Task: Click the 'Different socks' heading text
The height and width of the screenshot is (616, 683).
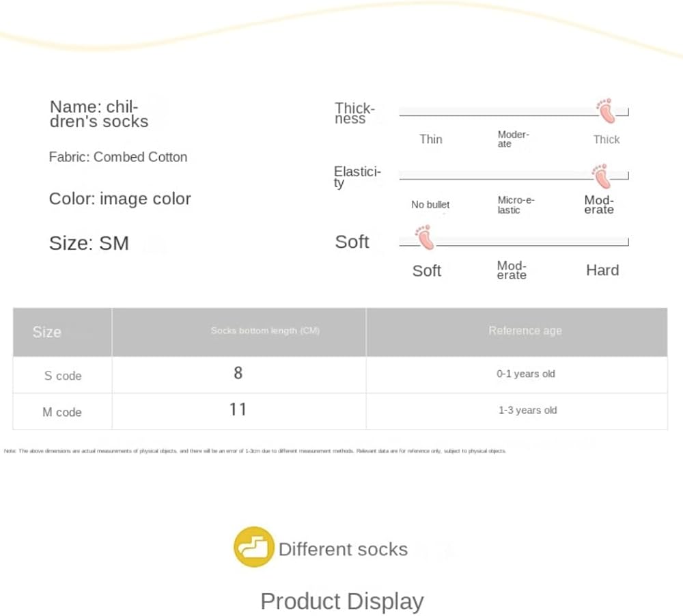Action: (343, 549)
